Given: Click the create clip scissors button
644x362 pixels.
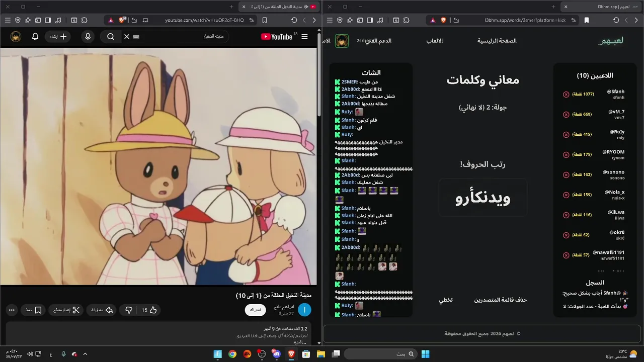Looking at the screenshot, I should [67, 310].
